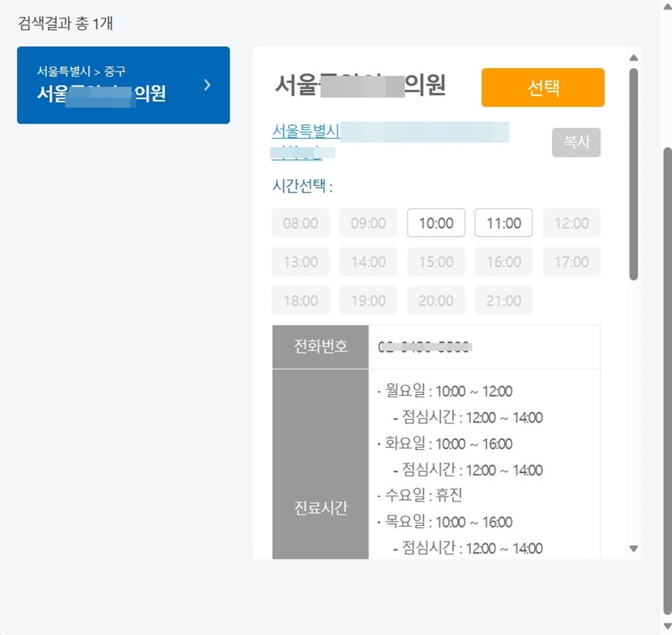Click the 점심시간 line under 화요일

tap(468, 470)
